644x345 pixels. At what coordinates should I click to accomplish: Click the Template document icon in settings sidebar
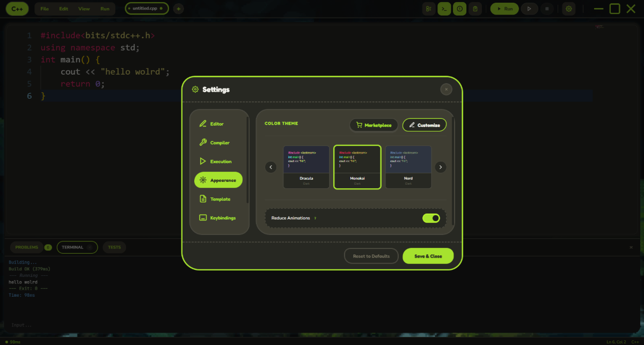pyautogui.click(x=203, y=199)
